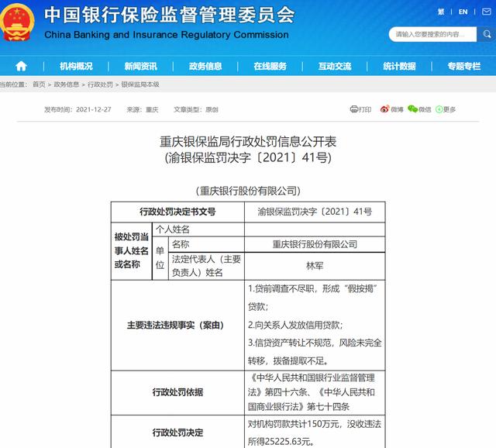Switch to Traditional Chinese 繁
496x448 pixels.
pos(441,12)
